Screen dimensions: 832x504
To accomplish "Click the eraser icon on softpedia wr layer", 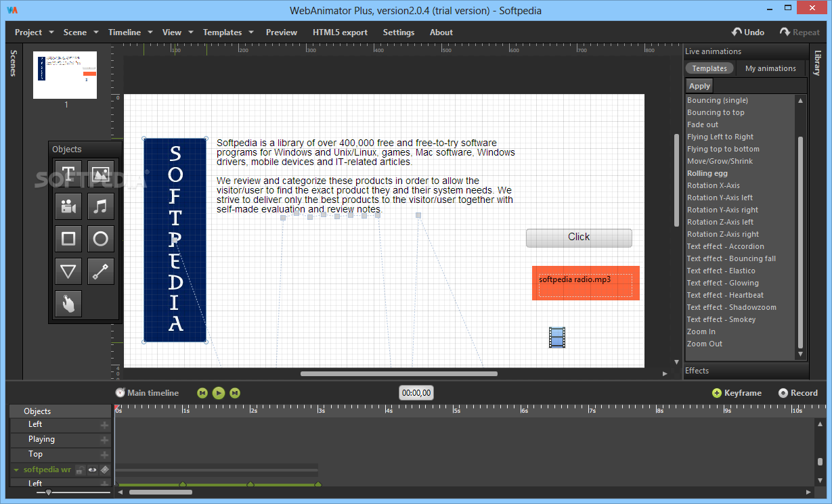I will [104, 469].
